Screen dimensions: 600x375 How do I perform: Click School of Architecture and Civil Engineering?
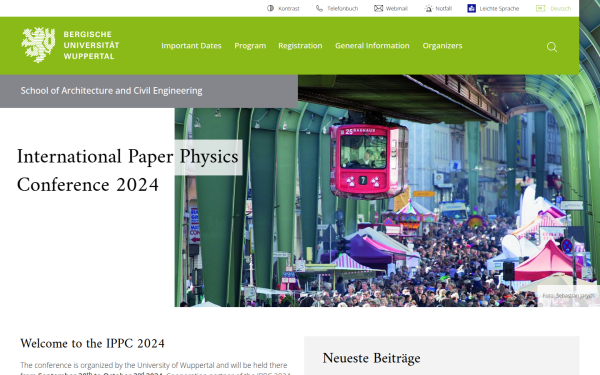pyautogui.click(x=111, y=91)
